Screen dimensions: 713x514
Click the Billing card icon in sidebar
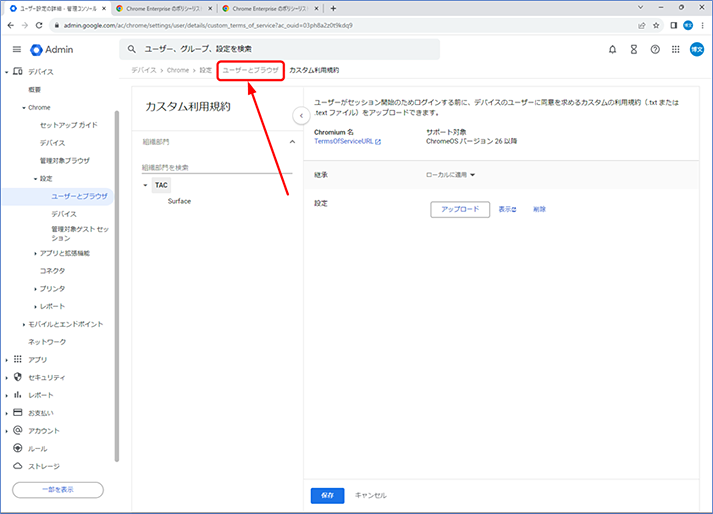click(18, 413)
